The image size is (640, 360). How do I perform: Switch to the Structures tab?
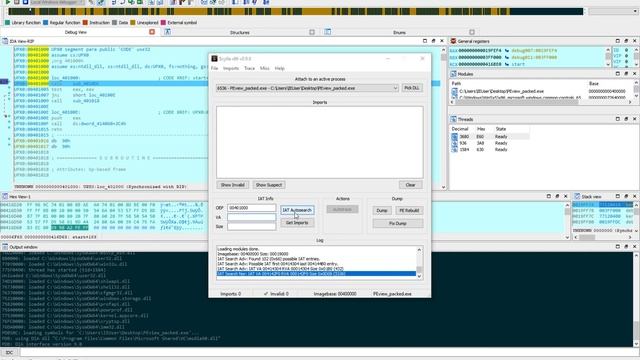coord(240,32)
